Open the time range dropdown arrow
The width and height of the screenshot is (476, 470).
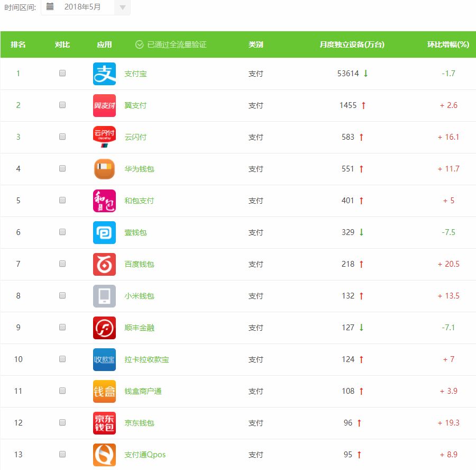122,7
